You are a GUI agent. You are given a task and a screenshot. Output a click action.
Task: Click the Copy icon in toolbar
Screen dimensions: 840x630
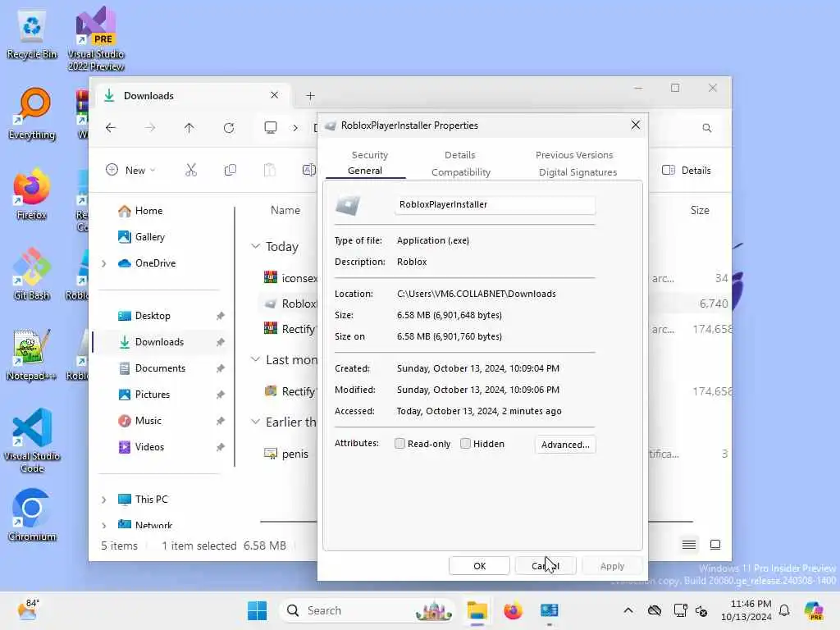coord(231,171)
